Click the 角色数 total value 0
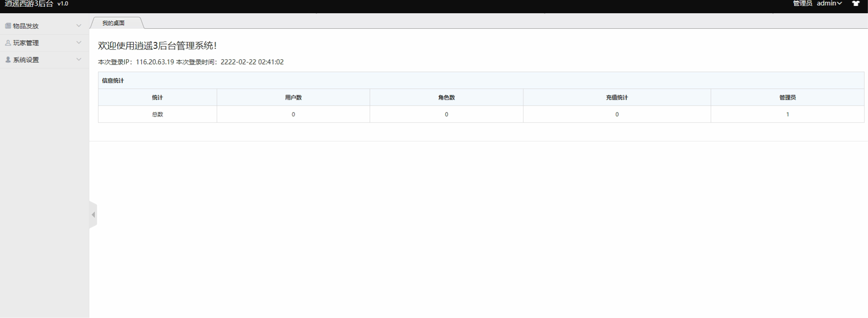Viewport: 868px width, 318px height. pos(446,114)
